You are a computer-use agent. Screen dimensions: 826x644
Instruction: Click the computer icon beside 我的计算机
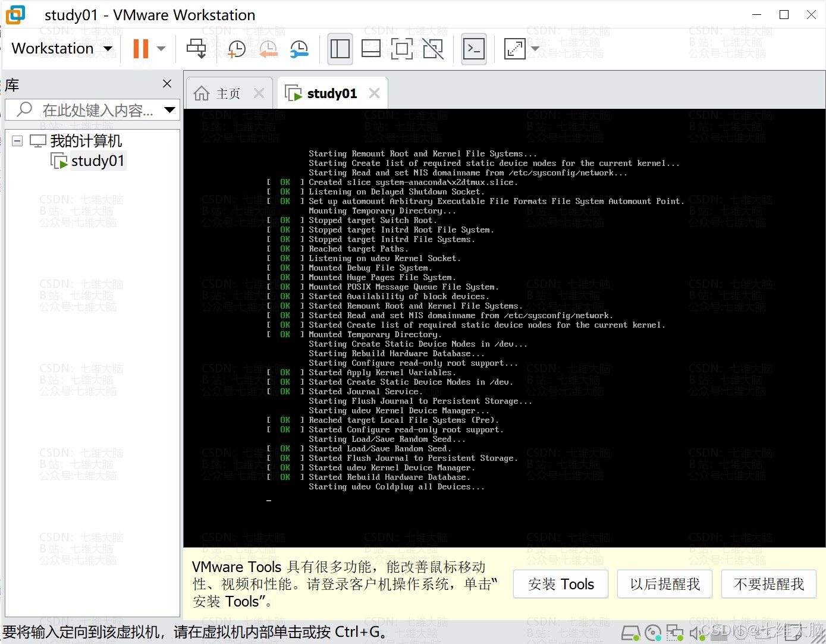[x=38, y=141]
